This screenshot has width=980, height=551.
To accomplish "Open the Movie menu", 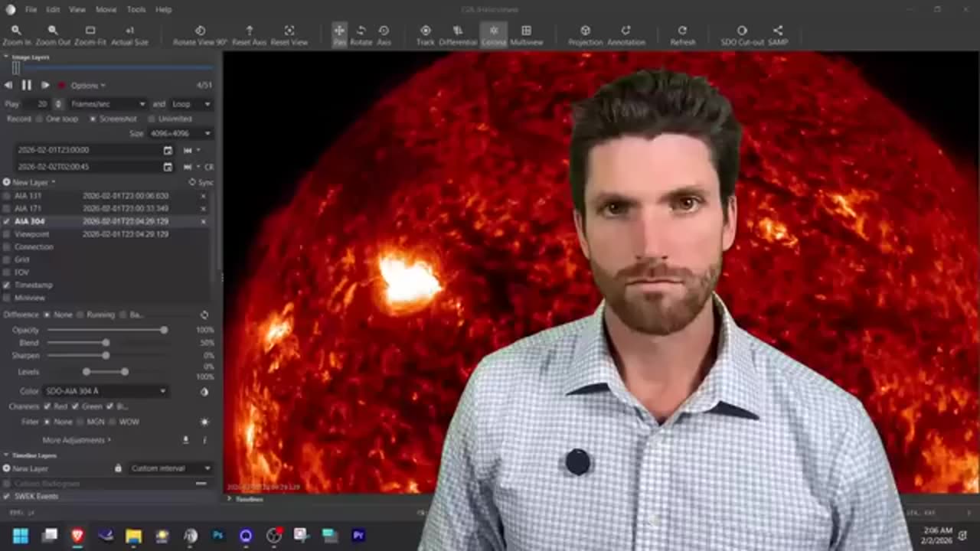I will [106, 9].
